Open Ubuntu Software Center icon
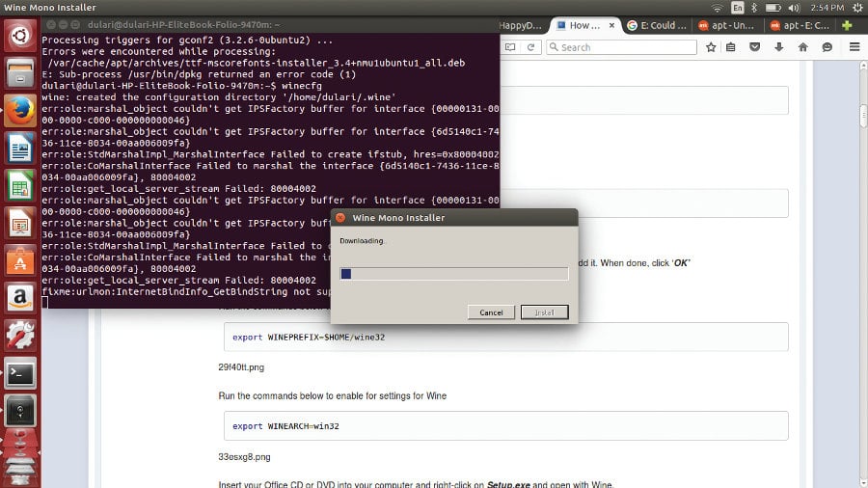The image size is (868, 488). (20, 260)
